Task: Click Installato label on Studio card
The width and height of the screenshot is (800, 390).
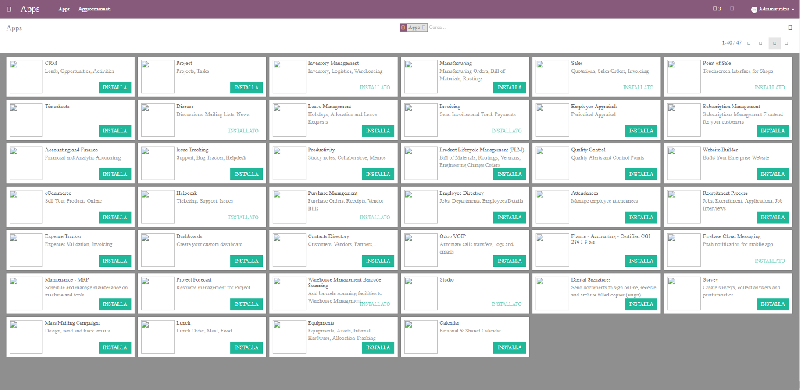Action: pyautogui.click(x=507, y=304)
